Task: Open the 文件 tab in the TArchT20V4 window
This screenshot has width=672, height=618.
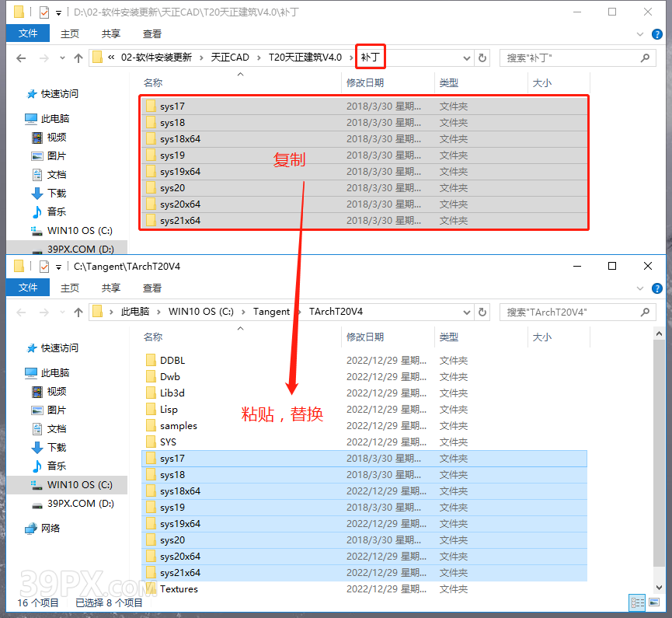Action: pos(28,288)
